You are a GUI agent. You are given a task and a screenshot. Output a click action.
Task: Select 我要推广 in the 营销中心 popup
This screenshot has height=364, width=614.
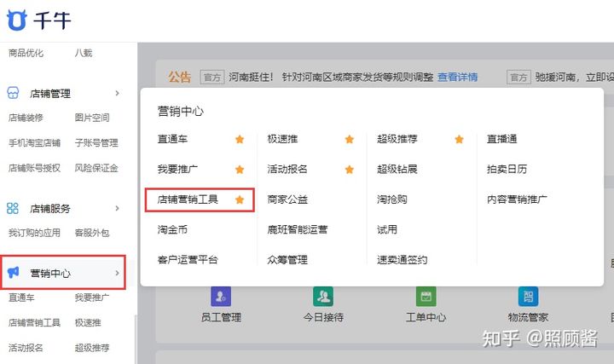point(177,169)
